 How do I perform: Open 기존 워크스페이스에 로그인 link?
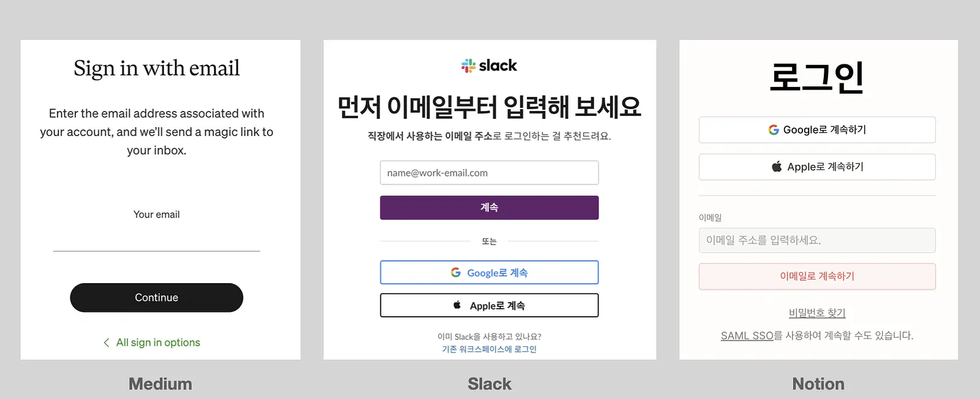tap(489, 349)
